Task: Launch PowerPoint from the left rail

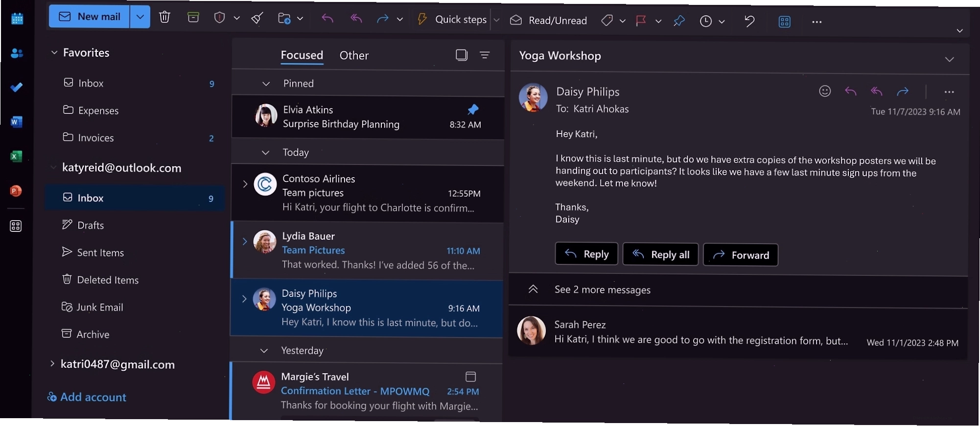Action: click(16, 191)
